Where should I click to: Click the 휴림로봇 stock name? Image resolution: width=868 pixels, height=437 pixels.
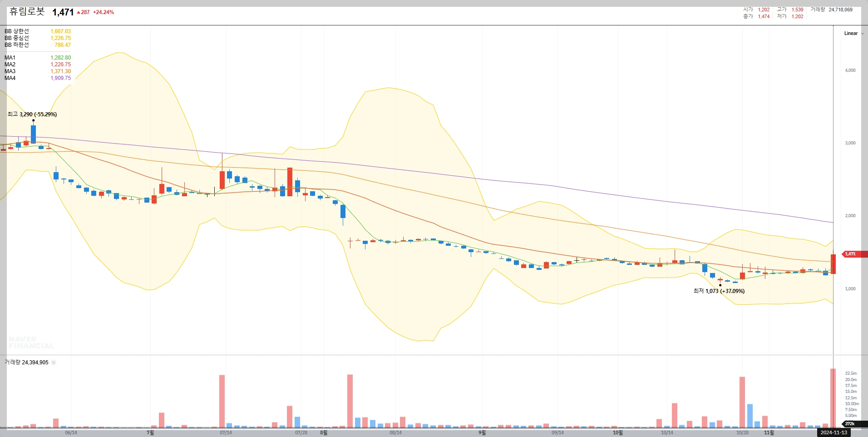(x=27, y=12)
